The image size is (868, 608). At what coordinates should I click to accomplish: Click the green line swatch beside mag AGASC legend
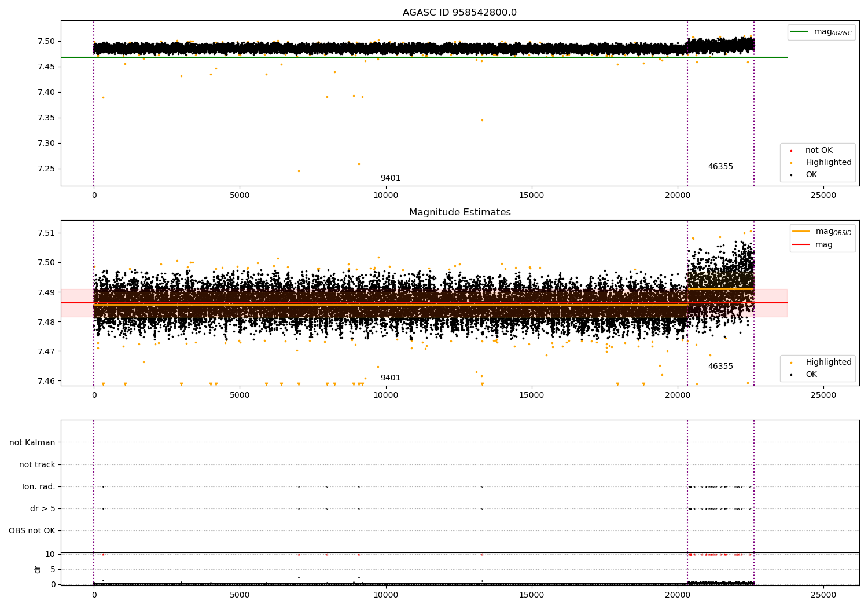click(x=799, y=32)
